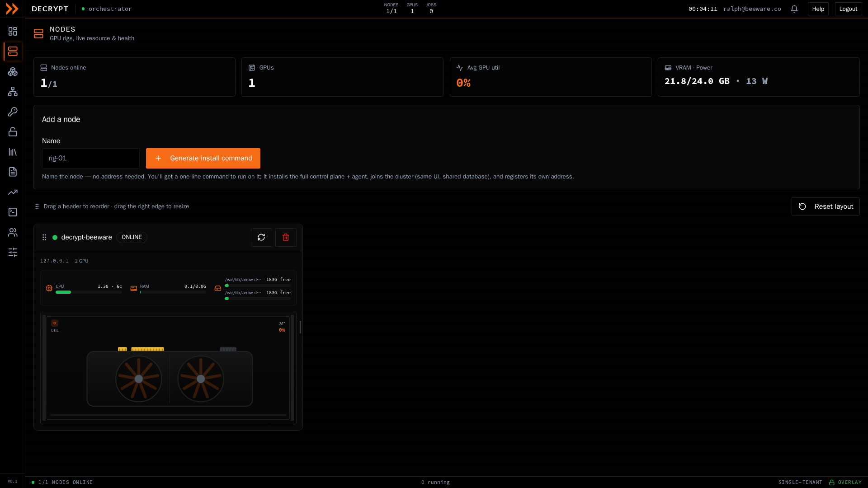The height and width of the screenshot is (488, 868).
Task: Open the terminal console icon in sidebar
Action: click(x=13, y=212)
